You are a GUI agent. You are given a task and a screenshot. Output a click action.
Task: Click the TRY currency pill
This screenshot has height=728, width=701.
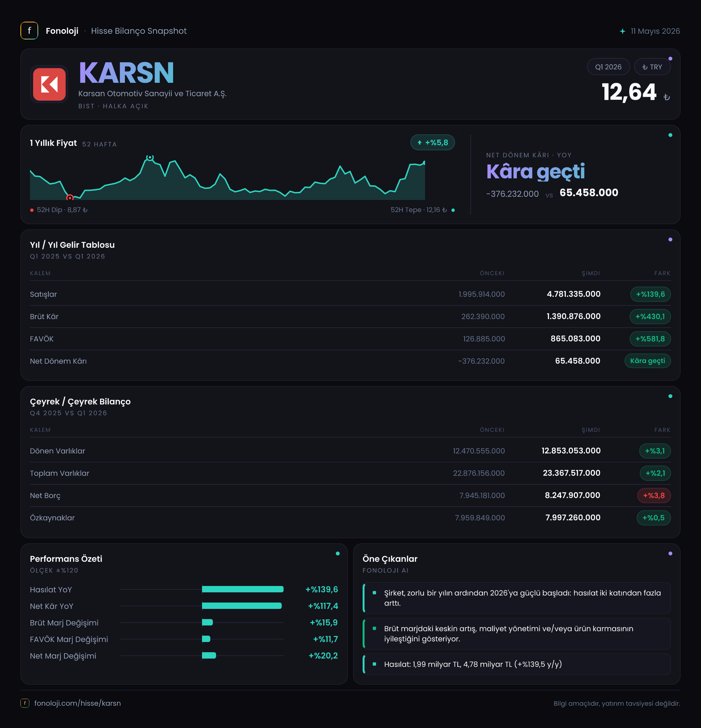[x=652, y=67]
